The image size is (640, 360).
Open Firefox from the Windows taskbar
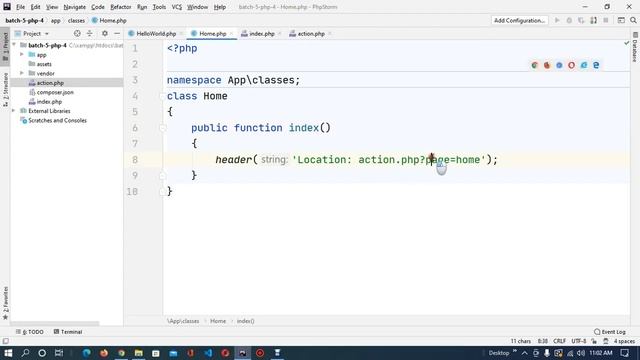tap(104, 353)
